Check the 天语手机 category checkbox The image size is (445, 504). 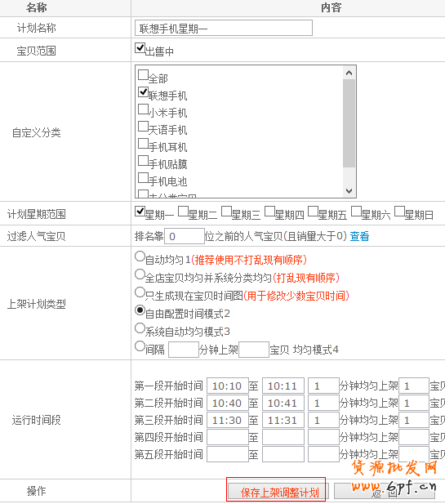coord(143,126)
